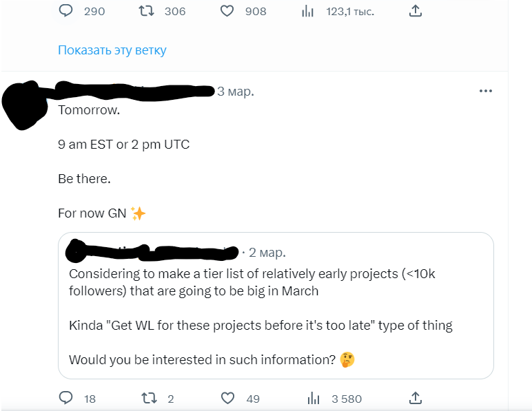Click the redacted author name in quoted tweet

(x=152, y=252)
